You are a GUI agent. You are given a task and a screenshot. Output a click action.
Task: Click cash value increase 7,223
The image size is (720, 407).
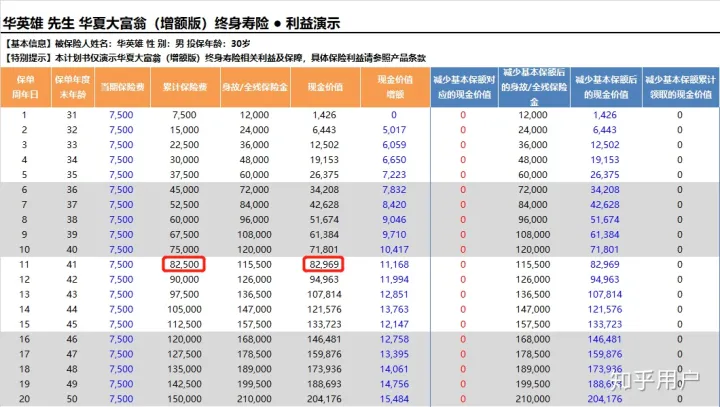point(394,175)
